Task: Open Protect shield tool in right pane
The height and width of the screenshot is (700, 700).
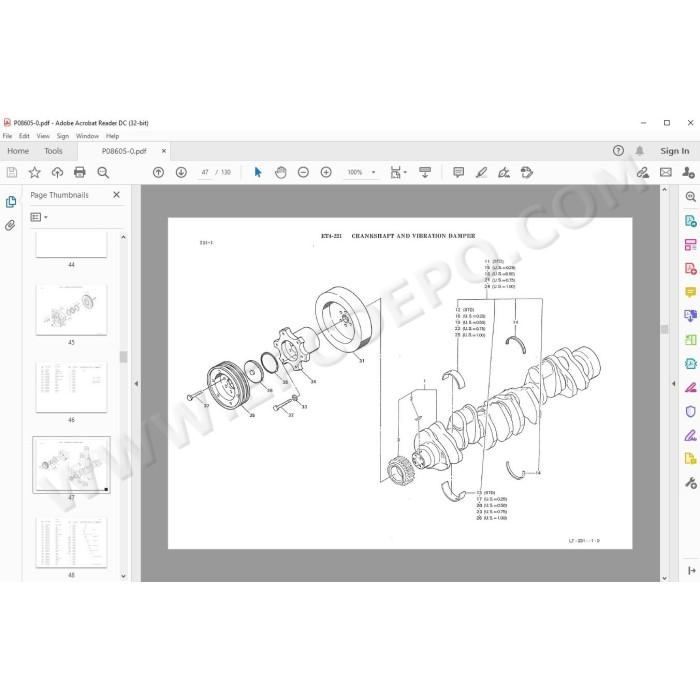Action: pos(690,411)
